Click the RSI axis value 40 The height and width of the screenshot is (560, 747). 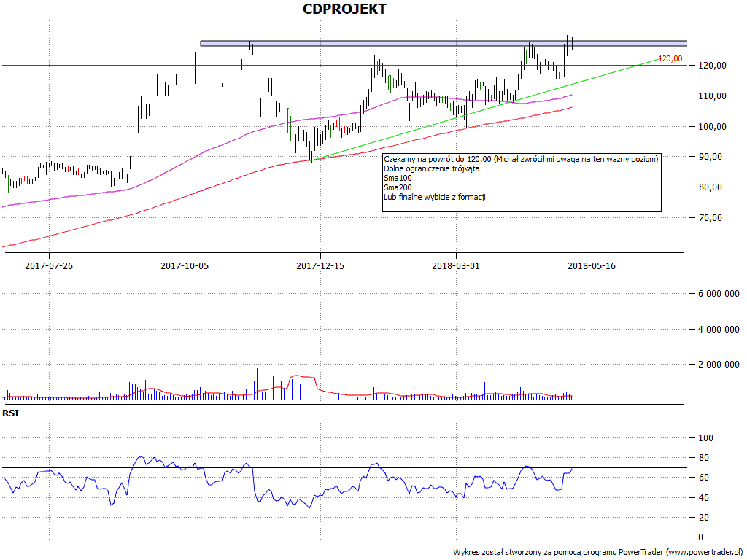coord(703,498)
